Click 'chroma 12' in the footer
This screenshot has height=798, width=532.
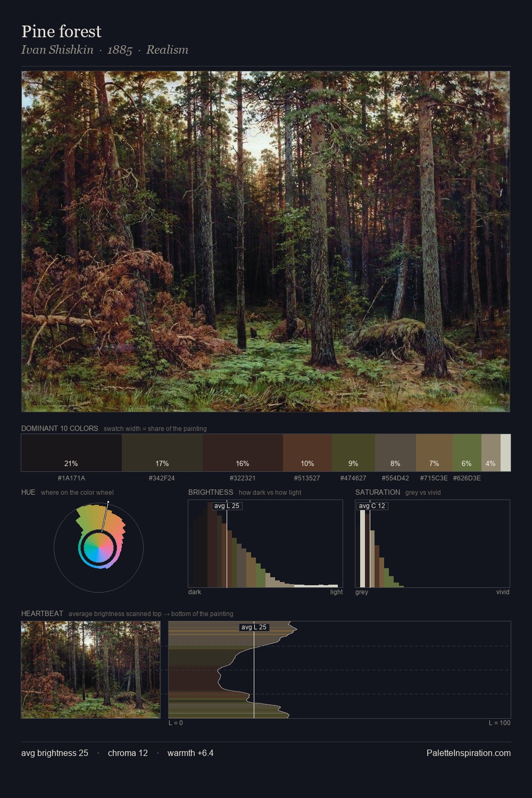(x=128, y=753)
